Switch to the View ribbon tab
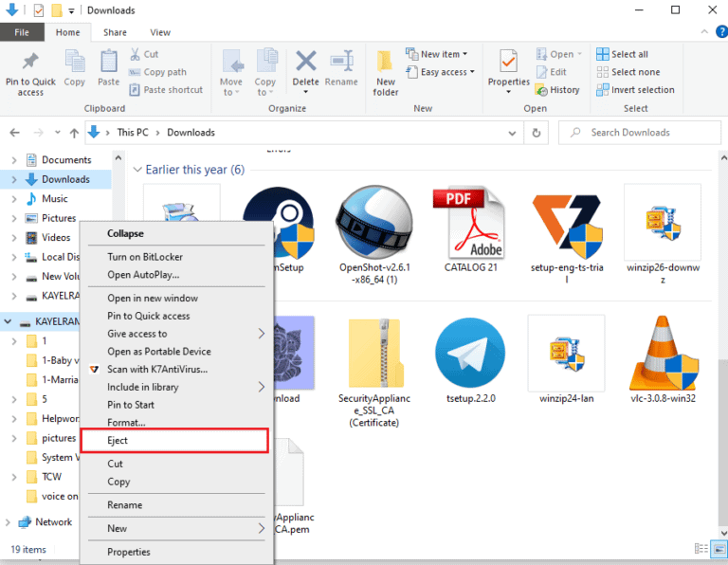Screen dimensions: 728x565 click(159, 32)
